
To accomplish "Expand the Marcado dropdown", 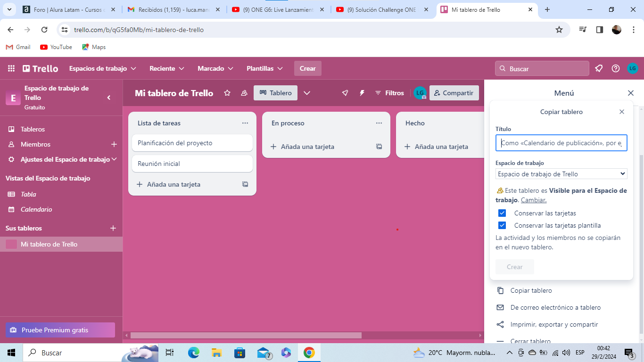I will [215, 68].
